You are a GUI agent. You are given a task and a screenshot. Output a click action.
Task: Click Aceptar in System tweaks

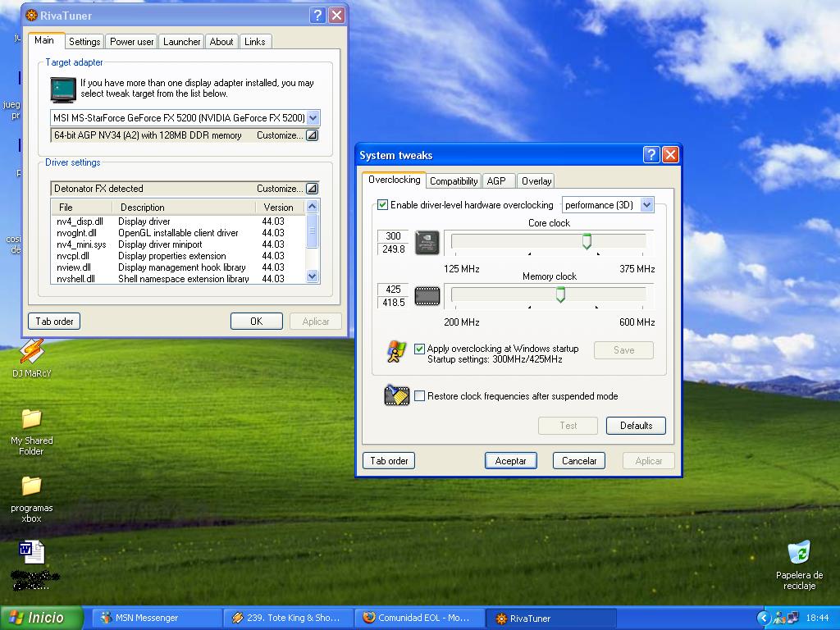click(x=510, y=461)
